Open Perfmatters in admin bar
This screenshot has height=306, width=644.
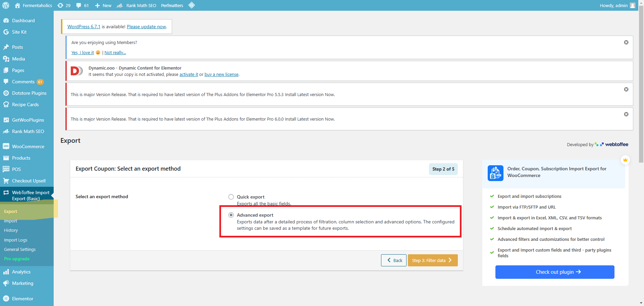coord(172,5)
